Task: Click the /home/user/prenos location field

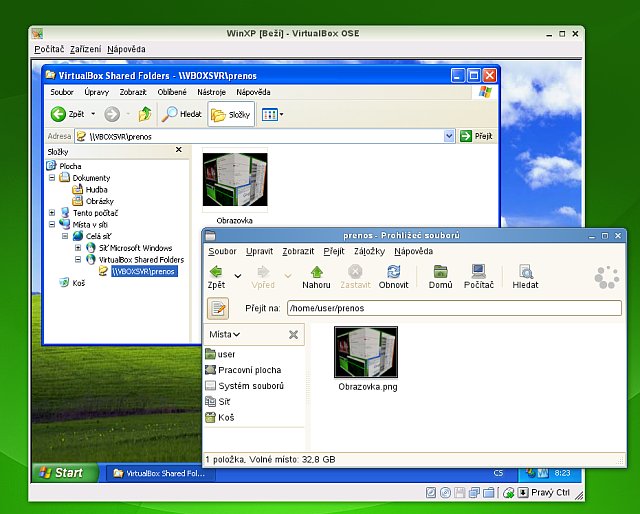Action: [x=454, y=308]
